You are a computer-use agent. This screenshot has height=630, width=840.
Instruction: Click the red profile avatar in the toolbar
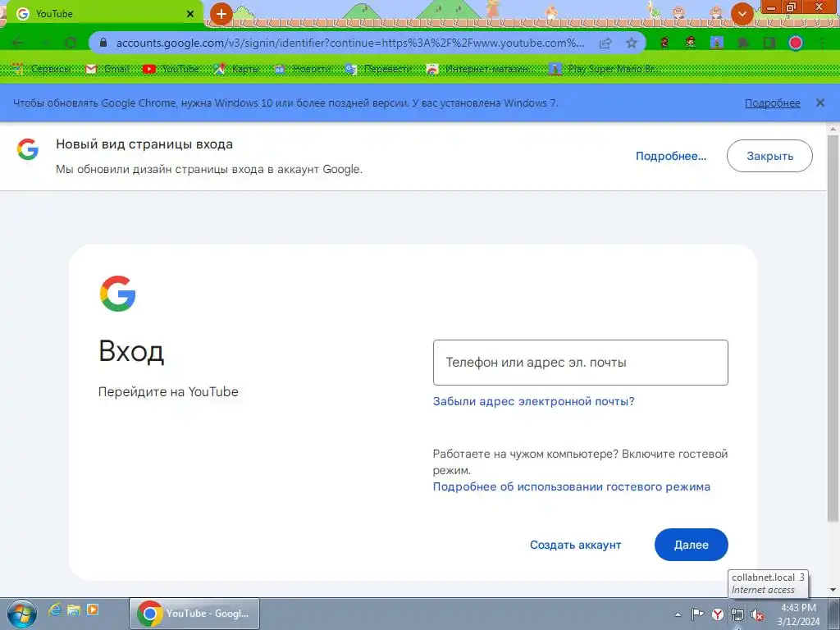coord(796,43)
